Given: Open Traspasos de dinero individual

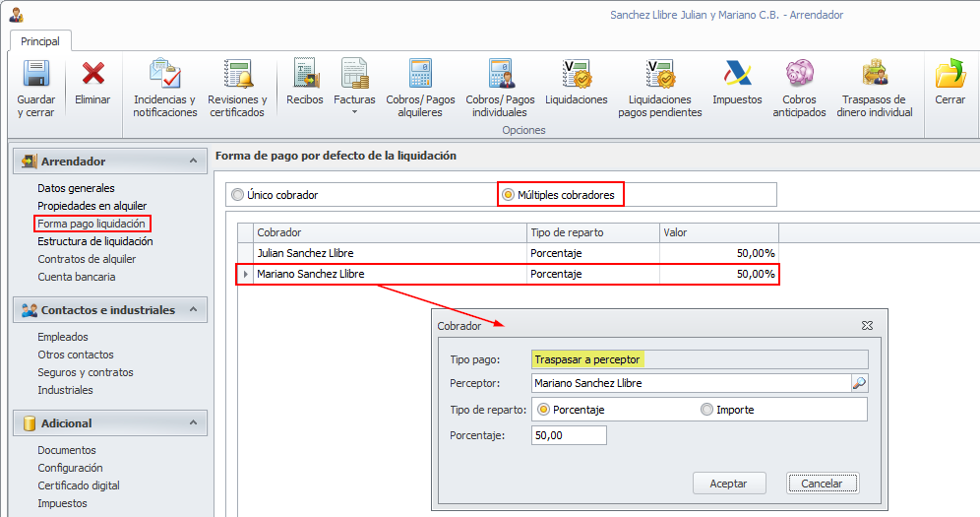Looking at the screenshot, I should (875, 89).
